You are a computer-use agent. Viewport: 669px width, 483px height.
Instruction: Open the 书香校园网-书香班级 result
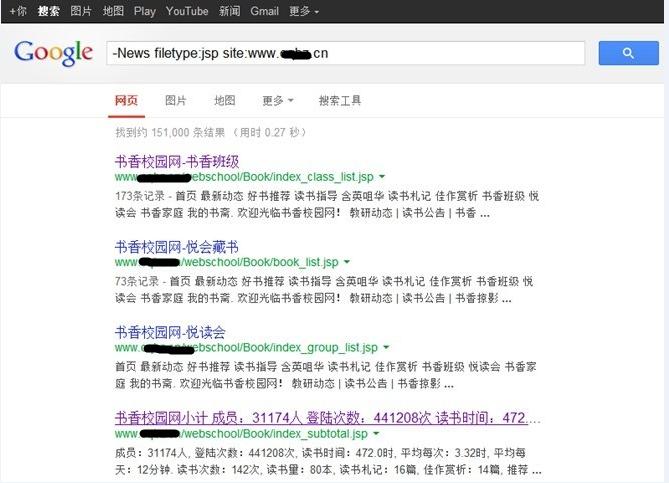click(x=177, y=162)
